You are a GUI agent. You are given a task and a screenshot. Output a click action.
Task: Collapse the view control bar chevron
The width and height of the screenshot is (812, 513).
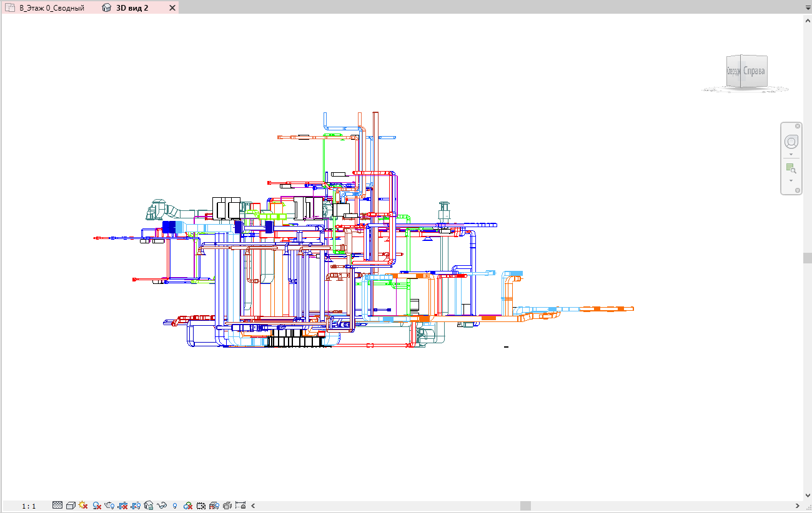point(252,506)
